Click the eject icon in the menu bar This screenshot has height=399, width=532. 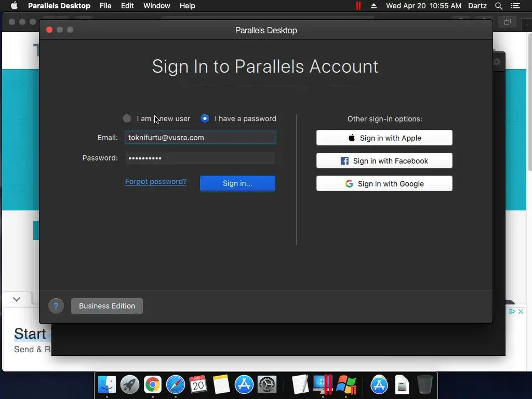(374, 6)
